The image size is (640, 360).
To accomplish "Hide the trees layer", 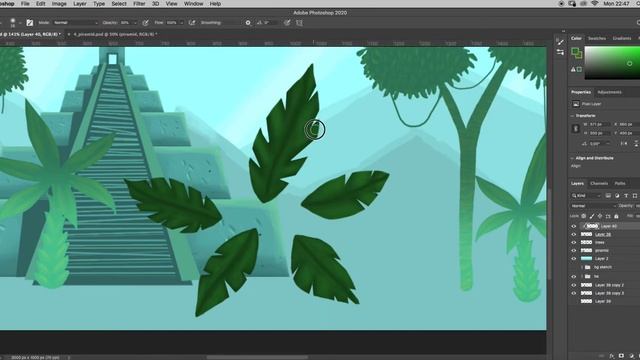I will (x=573, y=242).
